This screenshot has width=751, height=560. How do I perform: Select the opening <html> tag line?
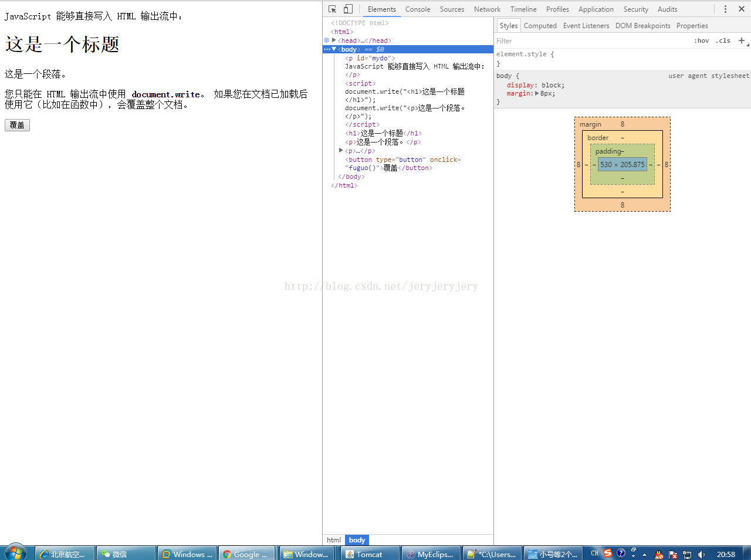(x=342, y=32)
